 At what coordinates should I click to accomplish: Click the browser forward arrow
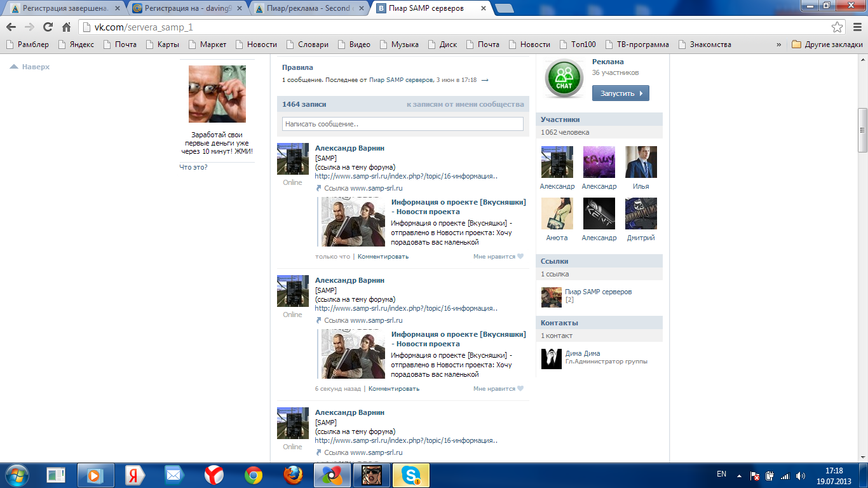pos(29,27)
